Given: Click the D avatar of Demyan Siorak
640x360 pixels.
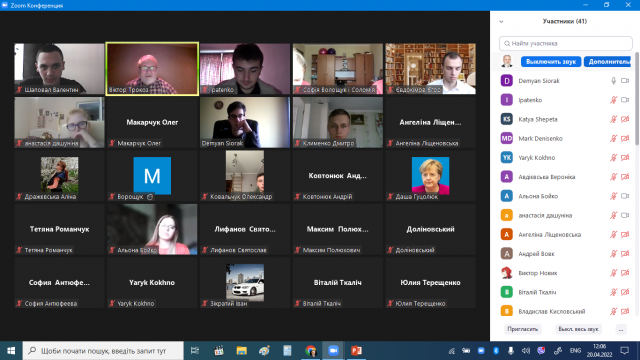Looking at the screenshot, I should 507,81.
